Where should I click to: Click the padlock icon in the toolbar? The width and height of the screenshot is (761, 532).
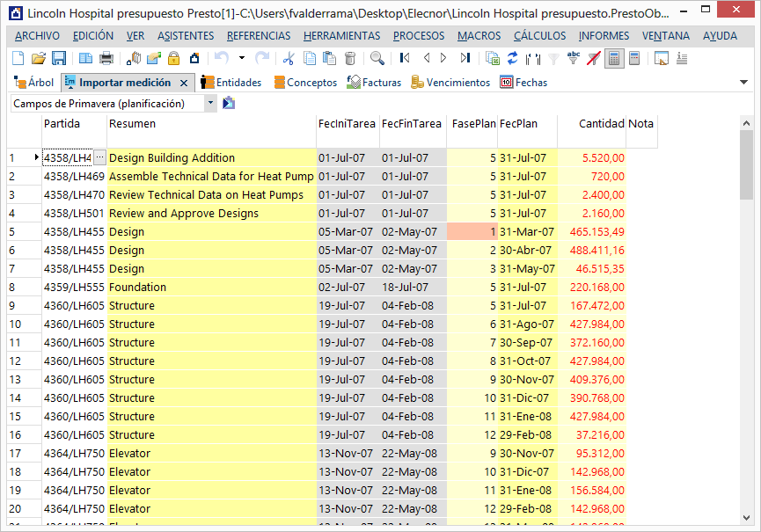click(x=173, y=59)
